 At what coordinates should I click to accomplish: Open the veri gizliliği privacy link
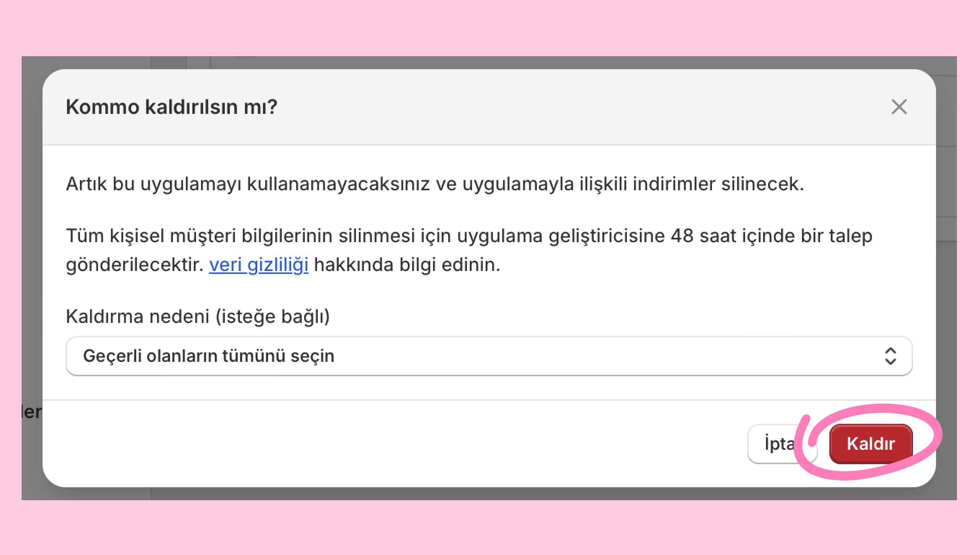[x=259, y=265]
